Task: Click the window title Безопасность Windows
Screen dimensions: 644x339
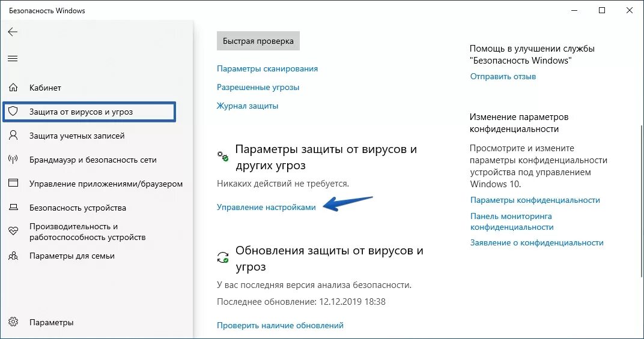Action: click(x=47, y=11)
